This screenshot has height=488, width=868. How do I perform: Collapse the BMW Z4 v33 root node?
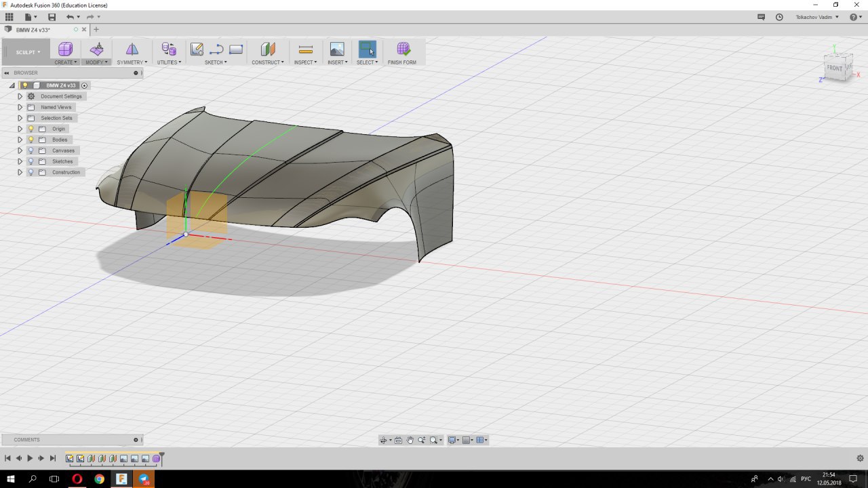[12, 85]
